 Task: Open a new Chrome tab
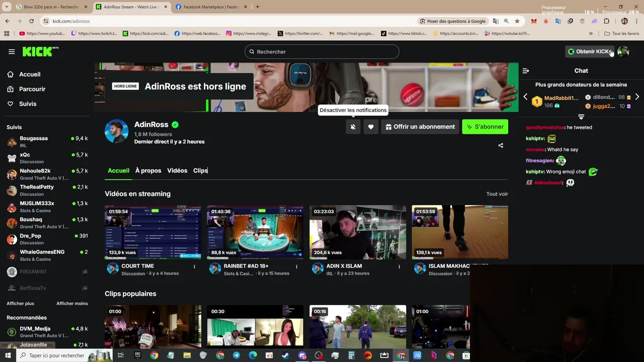pos(257,7)
